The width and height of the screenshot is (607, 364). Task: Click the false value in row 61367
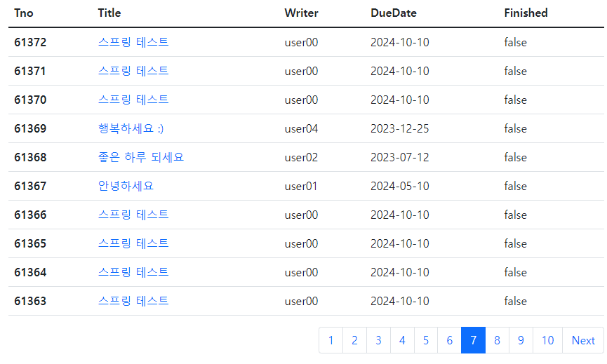(515, 186)
